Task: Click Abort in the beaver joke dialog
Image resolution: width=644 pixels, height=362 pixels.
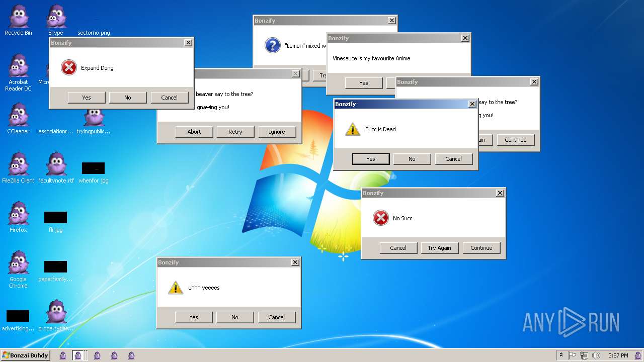Action: [x=194, y=132]
